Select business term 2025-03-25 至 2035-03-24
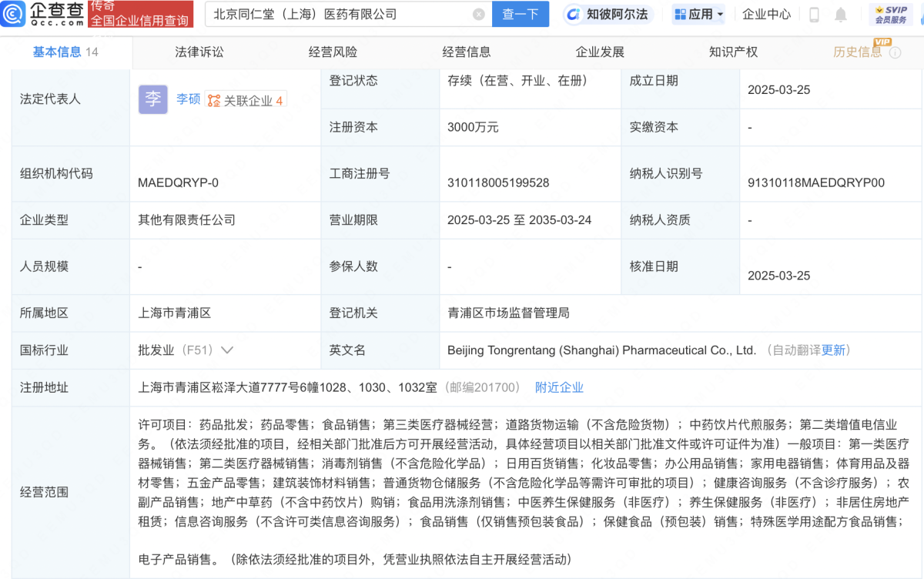Image resolution: width=924 pixels, height=579 pixels. coord(520,219)
